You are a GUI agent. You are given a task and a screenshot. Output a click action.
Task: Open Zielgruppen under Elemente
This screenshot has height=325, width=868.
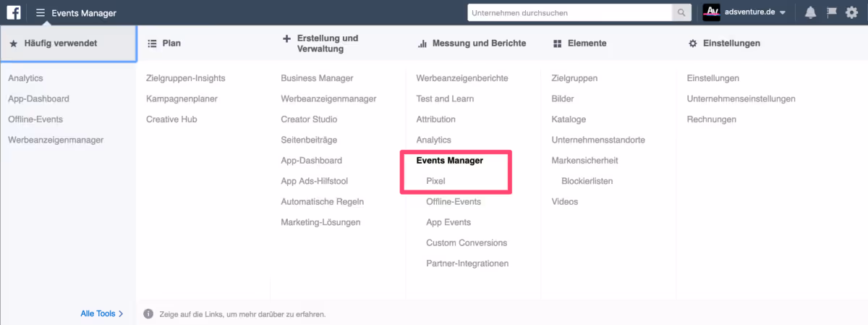(574, 78)
